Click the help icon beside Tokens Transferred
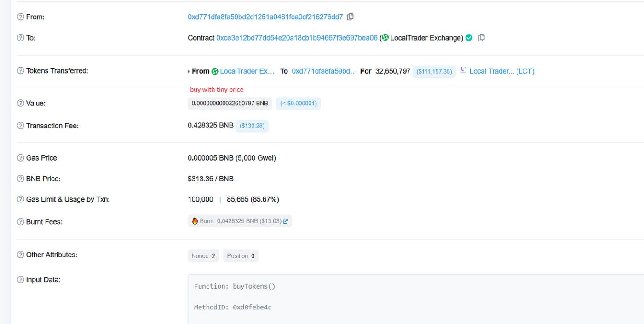The height and width of the screenshot is (324, 644). 20,71
